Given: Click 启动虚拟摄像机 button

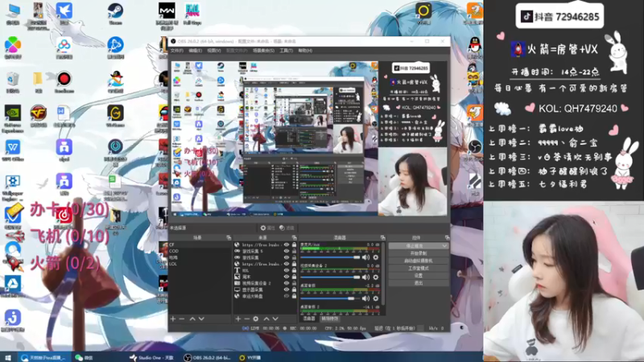Looking at the screenshot, I should (x=418, y=261).
